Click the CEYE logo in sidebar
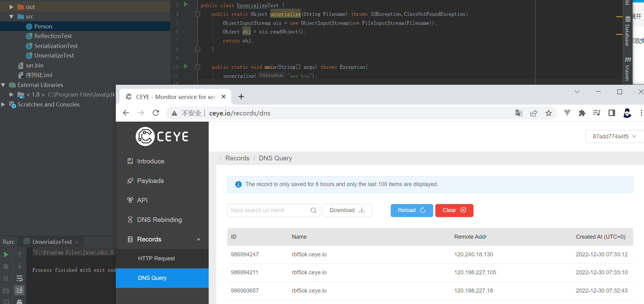Screen dimensions: 644x304 point(162,136)
